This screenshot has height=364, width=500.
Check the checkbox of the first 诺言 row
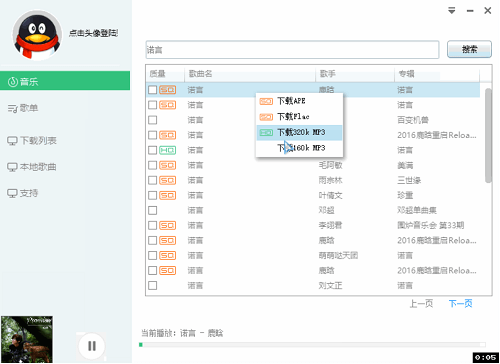coord(153,90)
